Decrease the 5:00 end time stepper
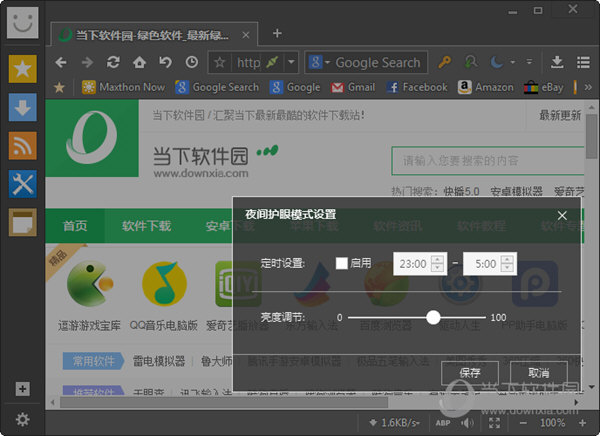 pos(507,268)
